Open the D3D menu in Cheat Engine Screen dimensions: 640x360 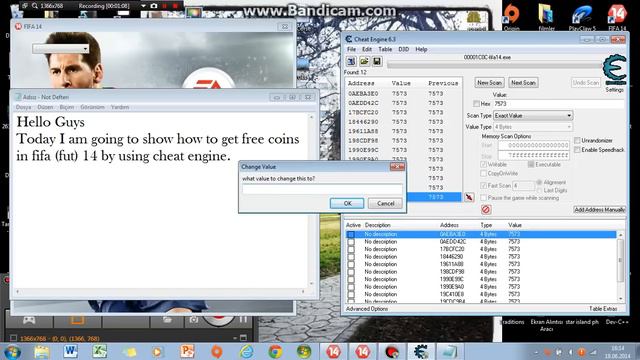(403, 49)
